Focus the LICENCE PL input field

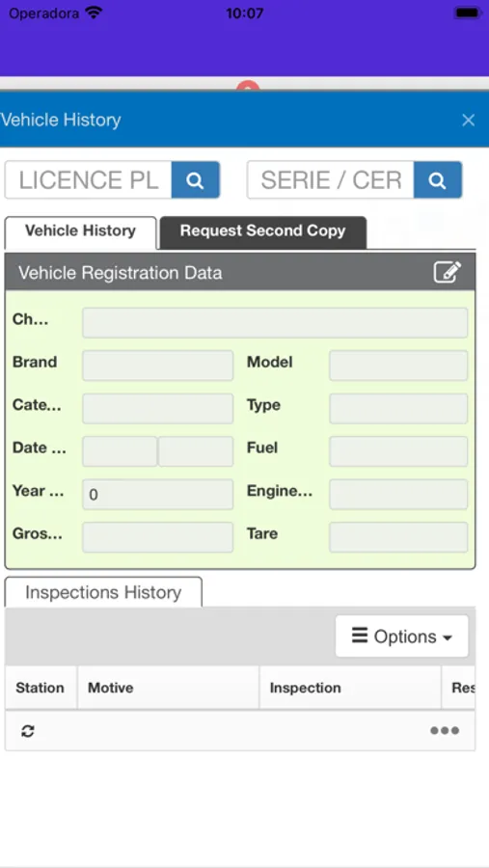(89, 180)
